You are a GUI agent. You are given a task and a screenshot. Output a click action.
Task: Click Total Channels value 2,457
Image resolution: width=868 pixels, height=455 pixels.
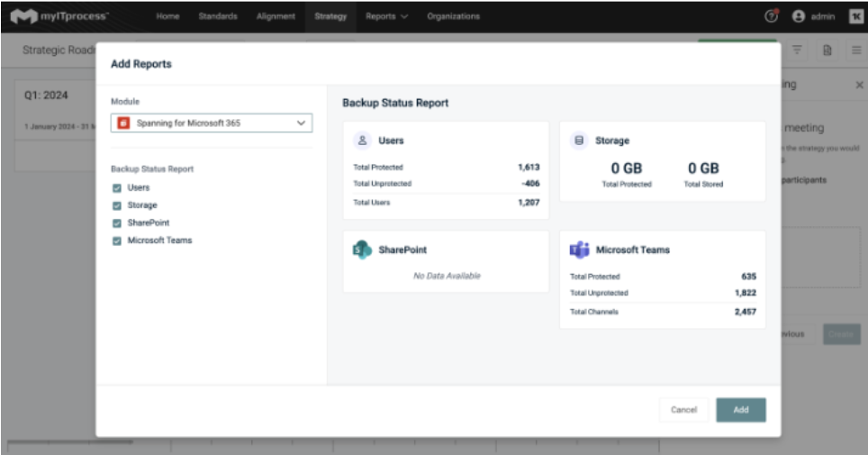pos(746,312)
